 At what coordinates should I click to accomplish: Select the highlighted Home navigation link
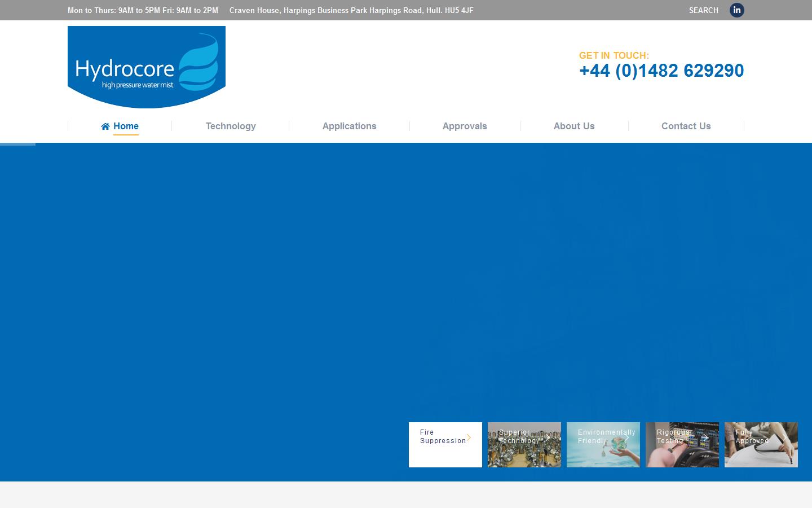(x=126, y=126)
